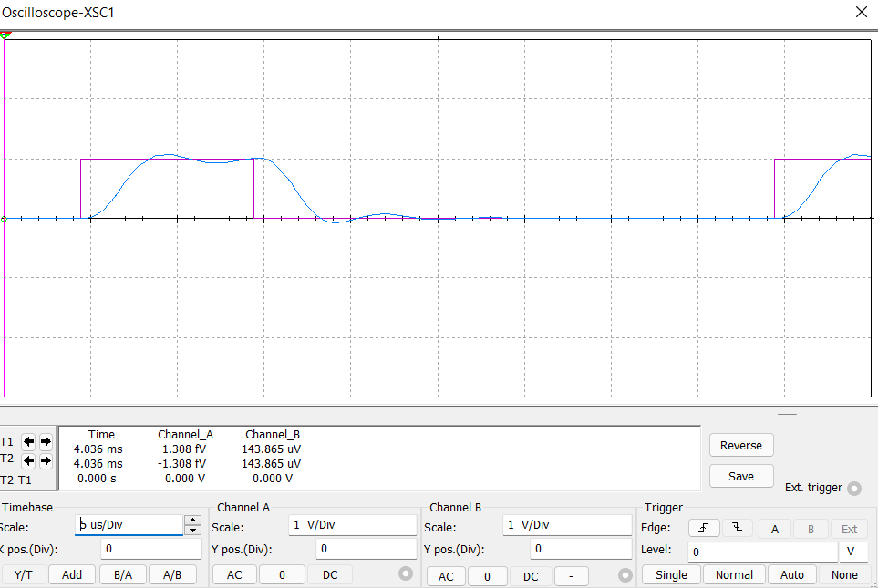Set Channel A coupling to 0
Viewport: 878px width, 588px height.
pyautogui.click(x=283, y=575)
